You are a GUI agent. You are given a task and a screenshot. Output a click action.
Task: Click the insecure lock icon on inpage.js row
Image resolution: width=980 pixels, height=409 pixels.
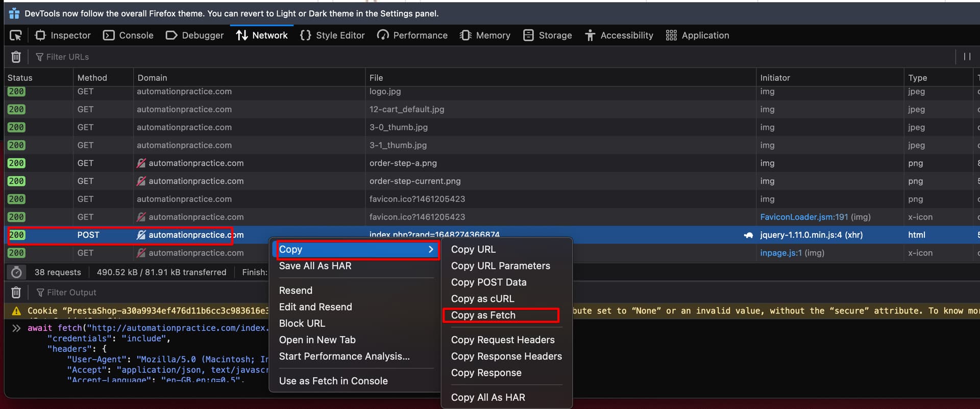point(141,253)
